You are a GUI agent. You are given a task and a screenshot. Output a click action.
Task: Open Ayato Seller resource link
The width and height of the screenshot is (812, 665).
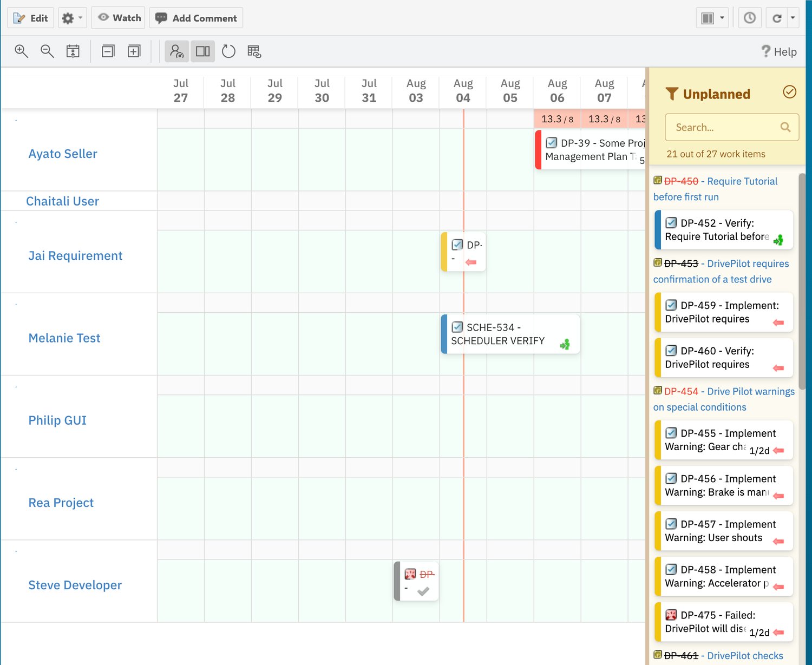pos(63,154)
